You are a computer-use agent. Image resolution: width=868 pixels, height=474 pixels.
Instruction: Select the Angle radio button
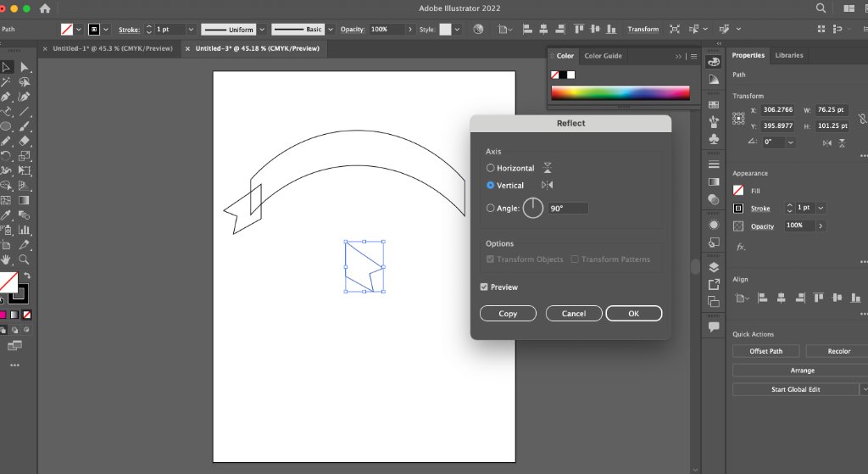coord(490,209)
